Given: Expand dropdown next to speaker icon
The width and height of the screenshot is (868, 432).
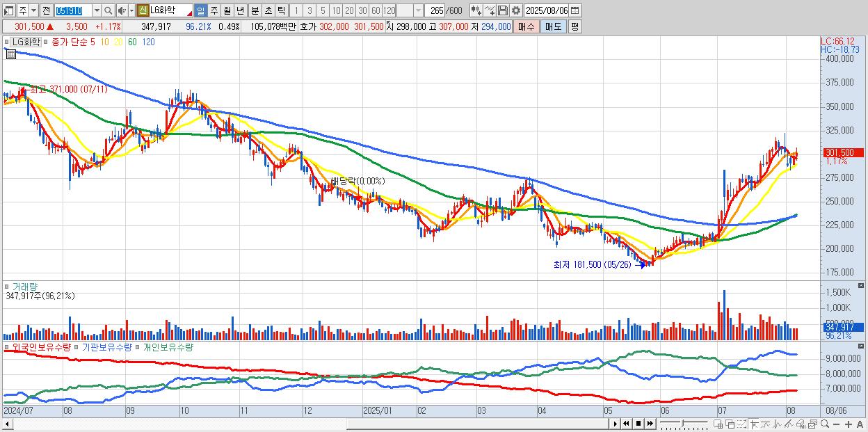Looking at the screenshot, I should (x=131, y=11).
